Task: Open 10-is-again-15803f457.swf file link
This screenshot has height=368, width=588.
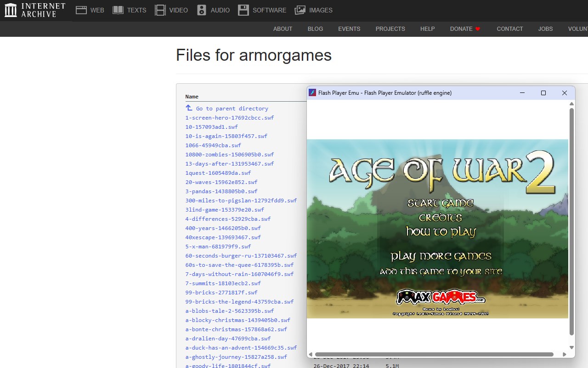Action: (x=226, y=136)
